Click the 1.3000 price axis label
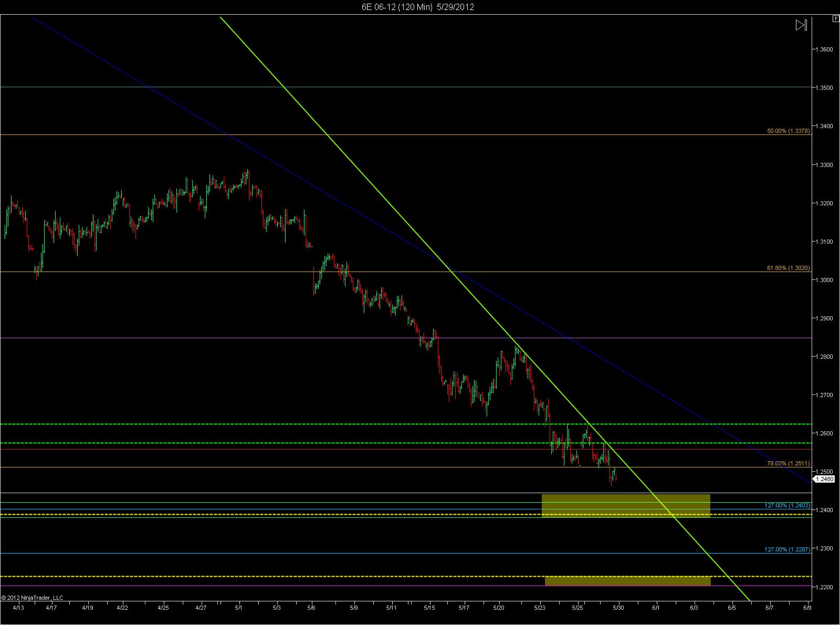The height and width of the screenshot is (625, 840). [x=823, y=280]
